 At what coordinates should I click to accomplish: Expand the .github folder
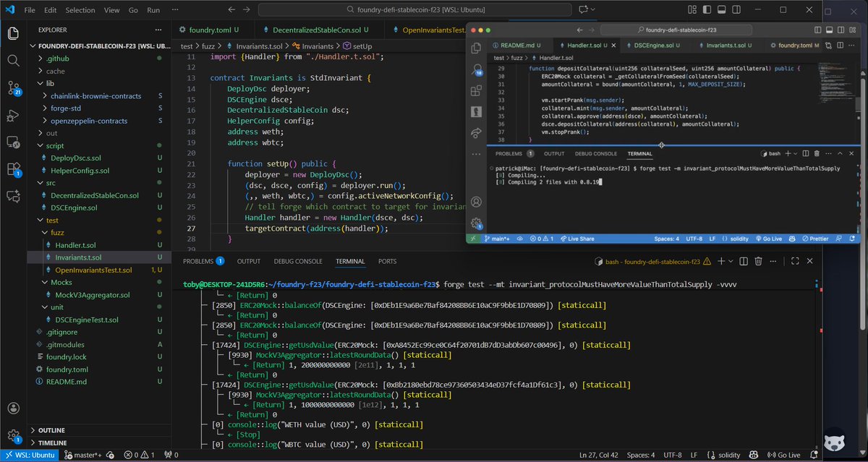click(x=100, y=59)
